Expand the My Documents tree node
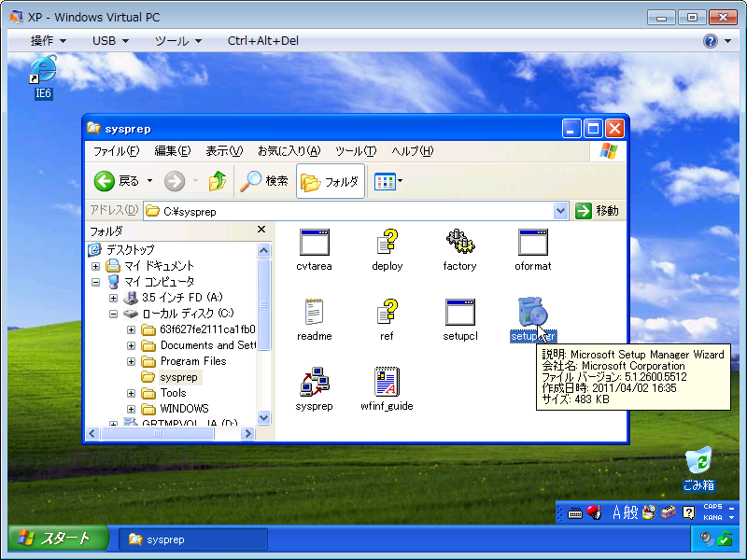 [96, 266]
